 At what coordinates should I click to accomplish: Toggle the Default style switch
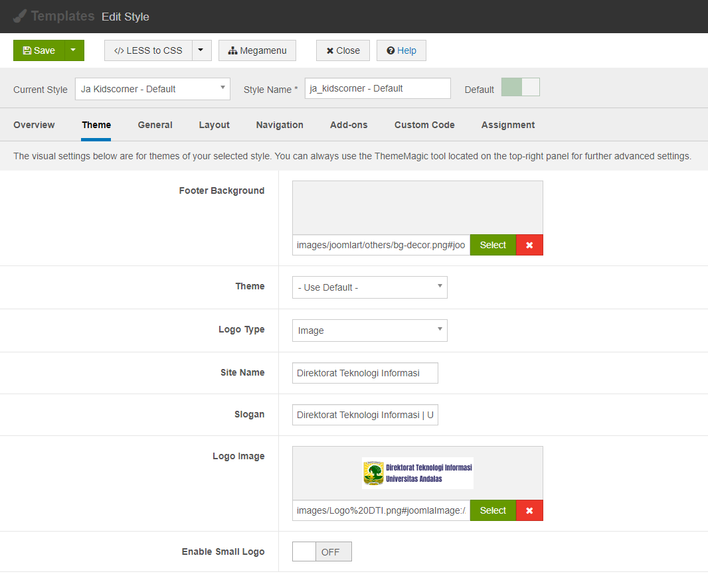[x=520, y=88]
